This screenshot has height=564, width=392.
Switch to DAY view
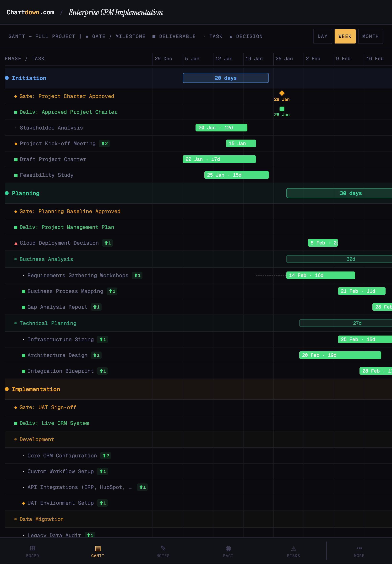coord(322,36)
